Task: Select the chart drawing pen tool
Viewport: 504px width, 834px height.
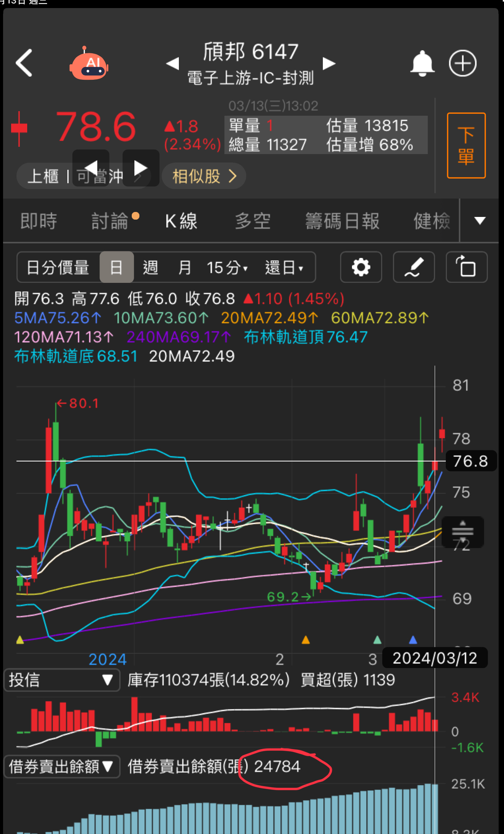Action: [x=414, y=267]
